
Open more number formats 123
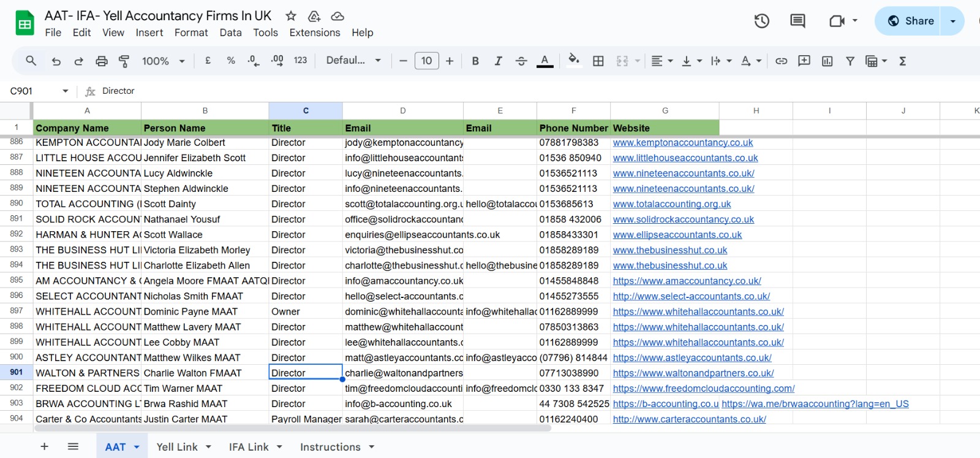tap(300, 61)
